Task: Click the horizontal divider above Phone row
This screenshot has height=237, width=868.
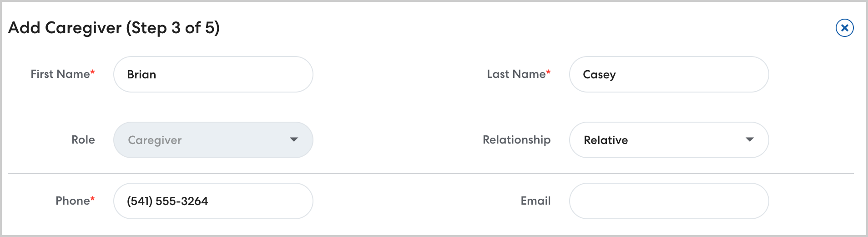Action: [430, 173]
